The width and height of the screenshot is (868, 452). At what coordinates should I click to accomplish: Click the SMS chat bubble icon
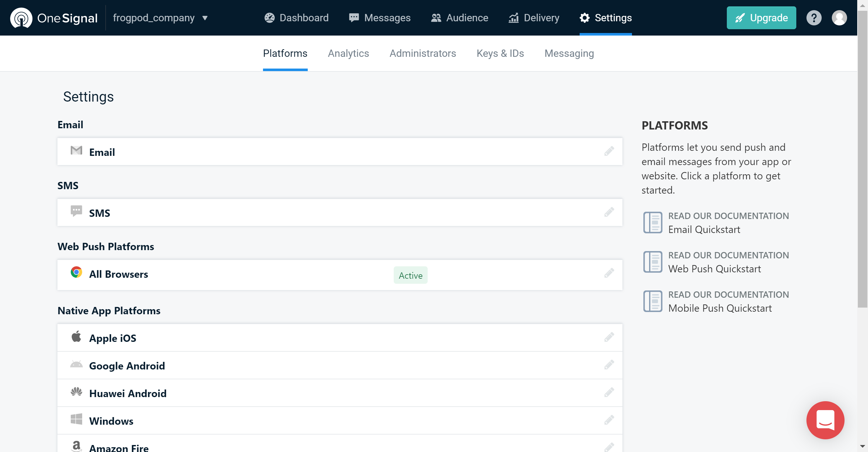coord(76,211)
